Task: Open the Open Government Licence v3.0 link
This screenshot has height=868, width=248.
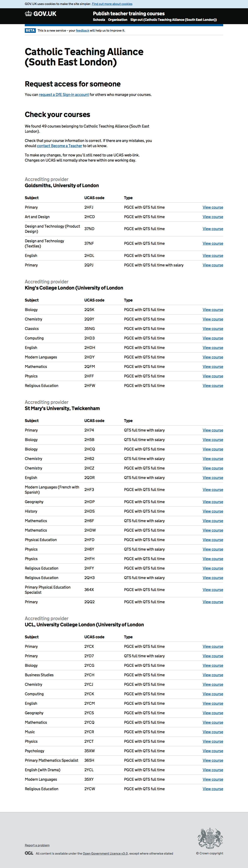Action: [105, 854]
